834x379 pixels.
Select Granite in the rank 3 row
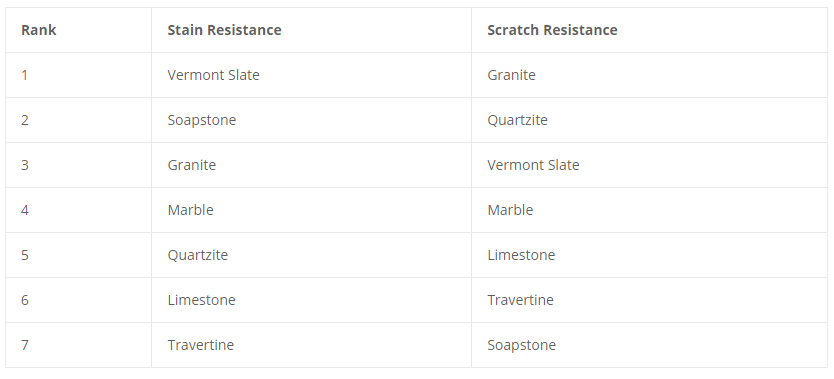point(191,165)
